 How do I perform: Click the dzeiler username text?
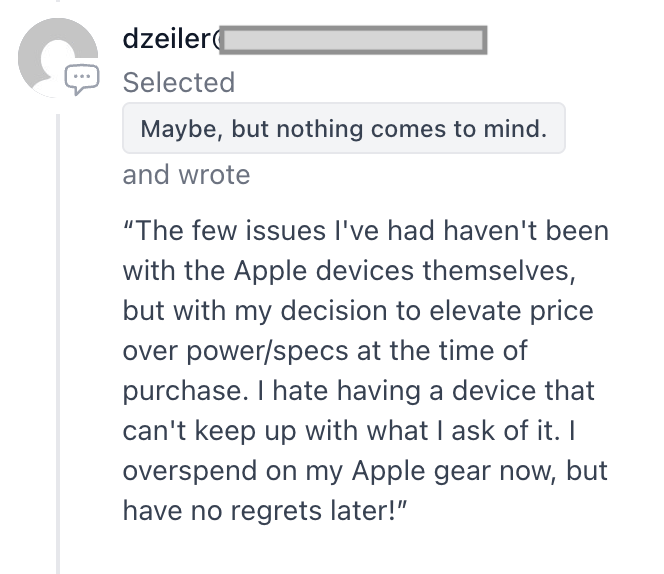pyautogui.click(x=168, y=39)
